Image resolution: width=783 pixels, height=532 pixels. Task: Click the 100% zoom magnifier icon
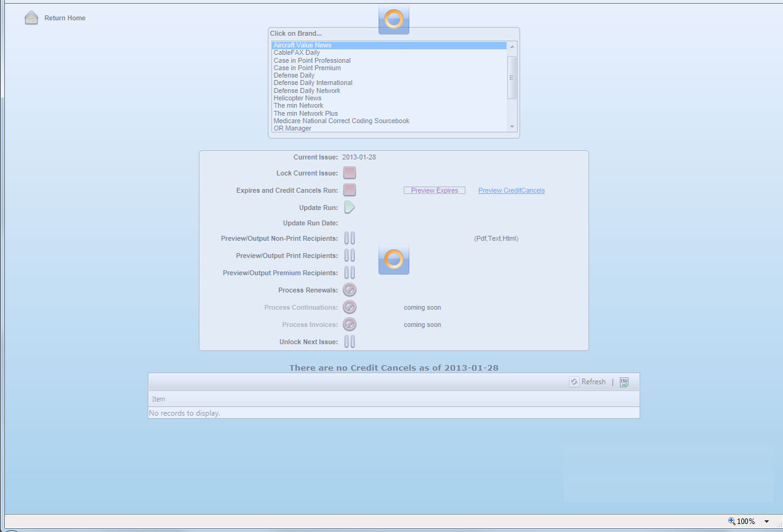pyautogui.click(x=732, y=522)
